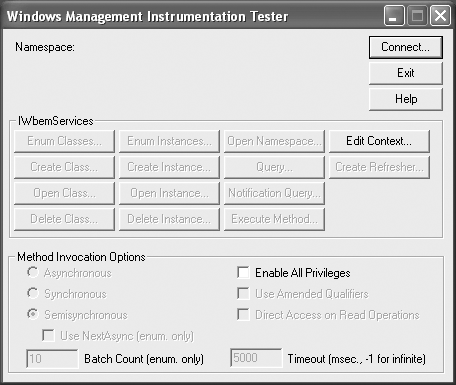Screen dimensions: 456x385
Task: Select the Asynchronous radio option
Action: click(x=33, y=273)
